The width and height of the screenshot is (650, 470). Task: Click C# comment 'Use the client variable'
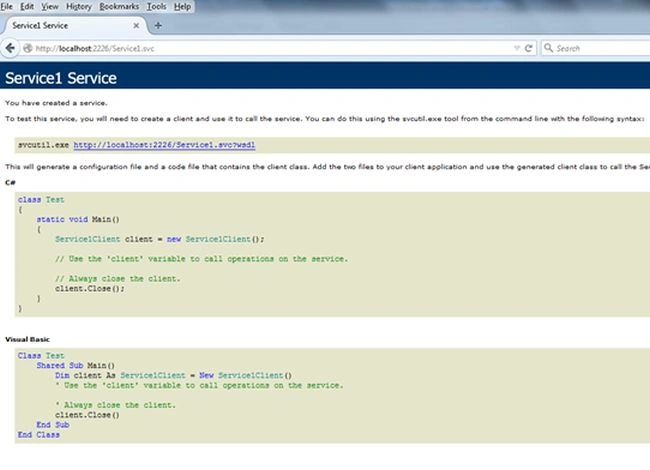pos(201,259)
